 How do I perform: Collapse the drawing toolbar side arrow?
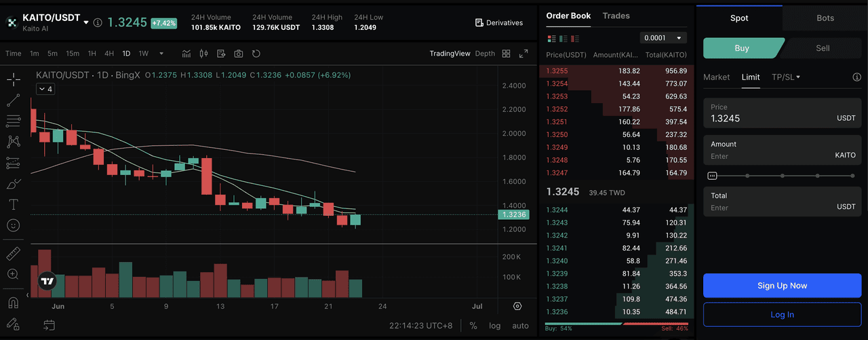(28, 295)
